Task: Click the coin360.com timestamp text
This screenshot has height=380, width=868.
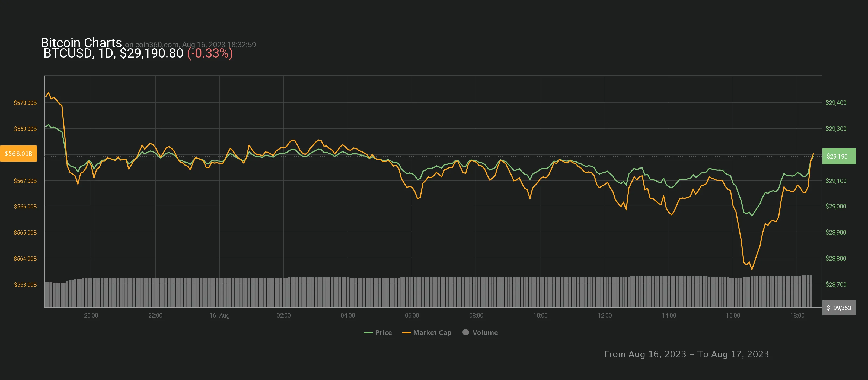Action: (x=191, y=45)
